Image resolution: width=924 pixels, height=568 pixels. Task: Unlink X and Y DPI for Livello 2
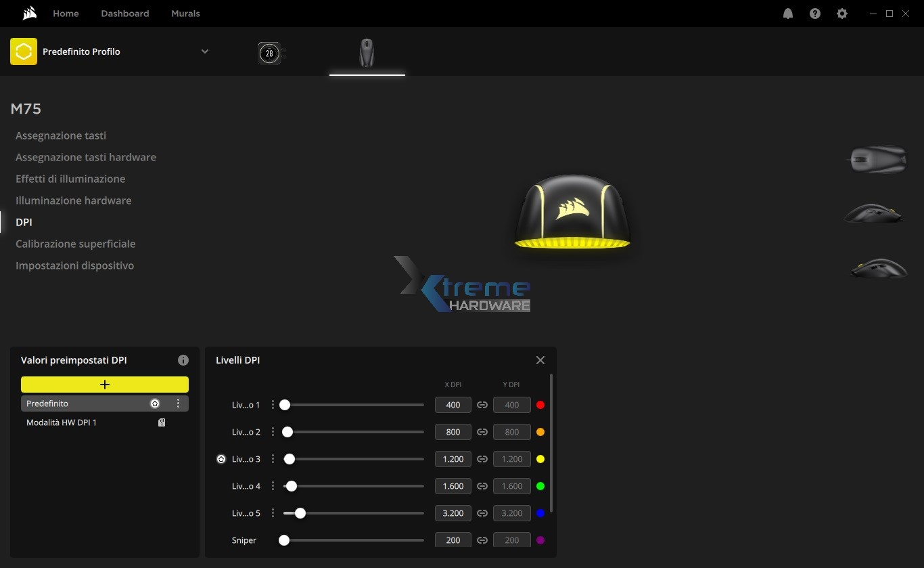pyautogui.click(x=482, y=432)
